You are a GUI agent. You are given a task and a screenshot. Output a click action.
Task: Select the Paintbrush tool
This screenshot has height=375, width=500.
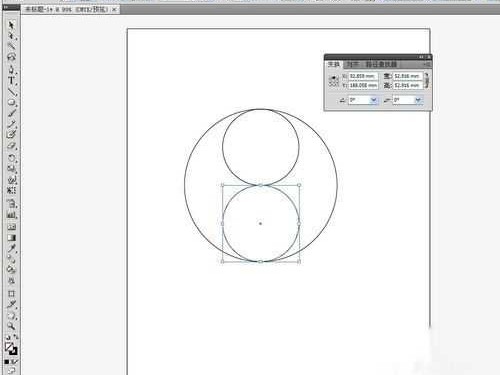pyautogui.click(x=11, y=113)
